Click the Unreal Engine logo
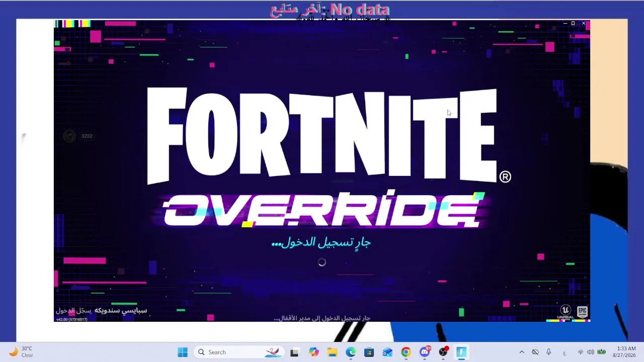Screen dimensions: 644x362 click(566, 312)
